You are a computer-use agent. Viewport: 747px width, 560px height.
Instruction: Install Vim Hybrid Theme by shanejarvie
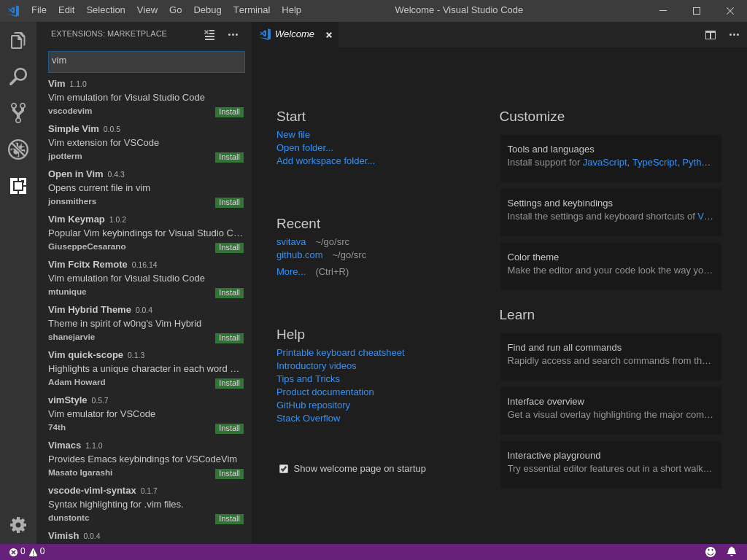(229, 338)
